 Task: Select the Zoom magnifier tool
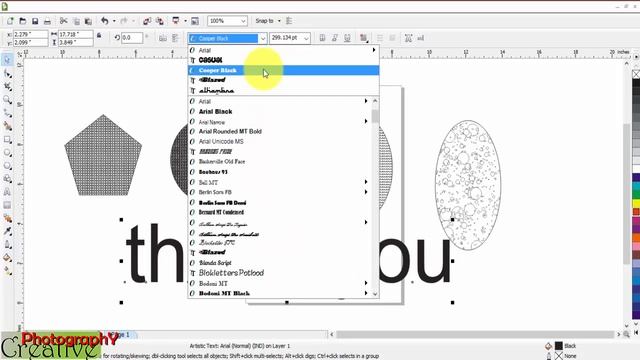[x=7, y=100]
